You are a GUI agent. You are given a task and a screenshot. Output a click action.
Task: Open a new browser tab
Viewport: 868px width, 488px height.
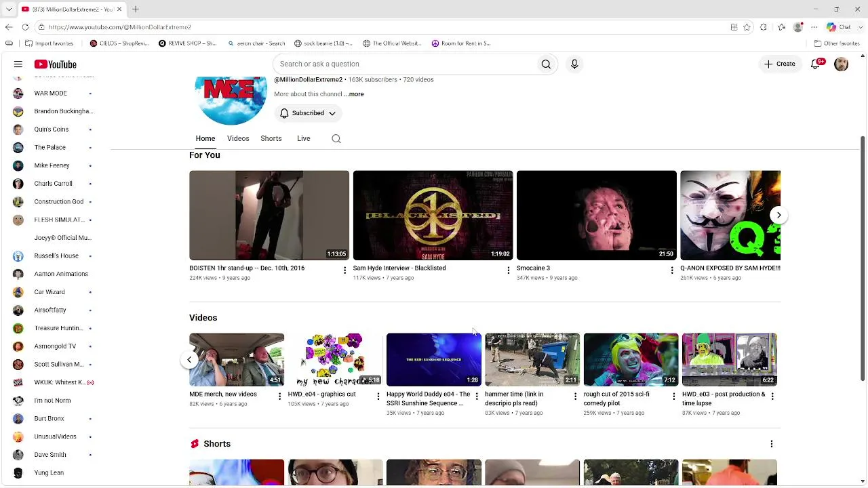(x=136, y=9)
